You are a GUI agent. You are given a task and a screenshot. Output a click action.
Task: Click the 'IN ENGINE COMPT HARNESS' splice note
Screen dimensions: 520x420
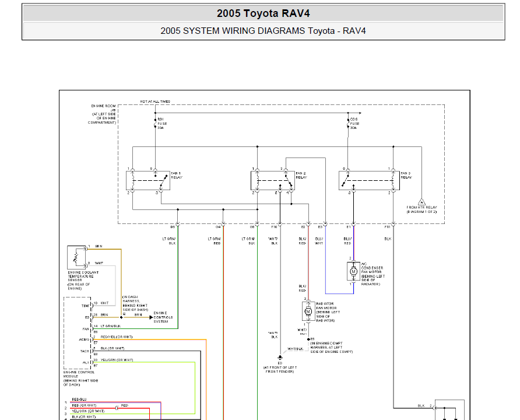coord(331,347)
